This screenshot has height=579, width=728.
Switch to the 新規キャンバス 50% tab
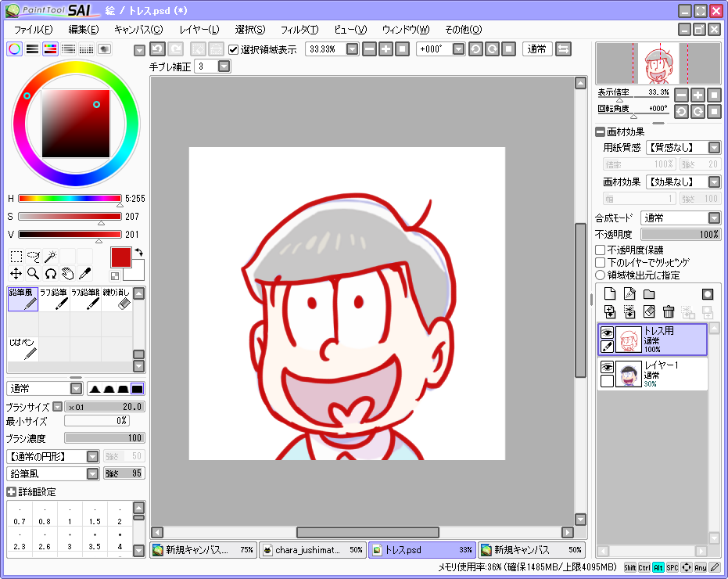[532, 550]
